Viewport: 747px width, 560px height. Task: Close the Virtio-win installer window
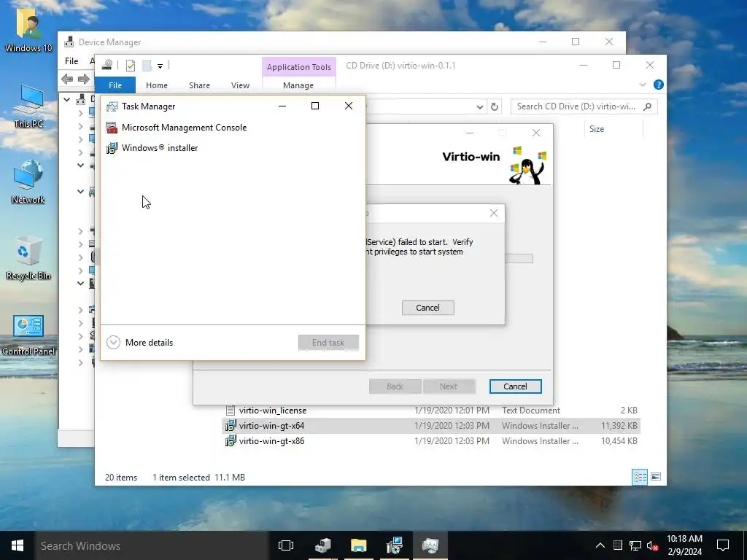click(536, 133)
